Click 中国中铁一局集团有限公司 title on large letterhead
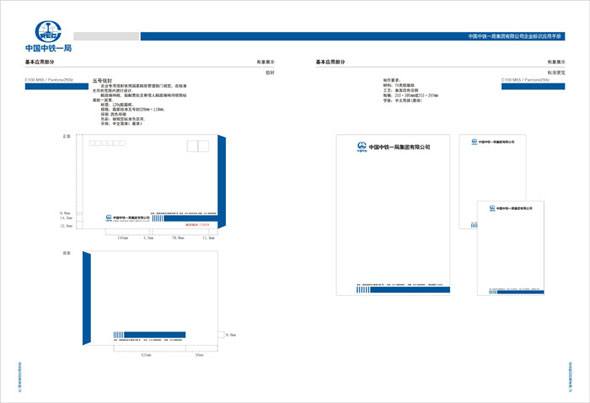Image resolution: width=590 pixels, height=403 pixels. tap(399, 147)
